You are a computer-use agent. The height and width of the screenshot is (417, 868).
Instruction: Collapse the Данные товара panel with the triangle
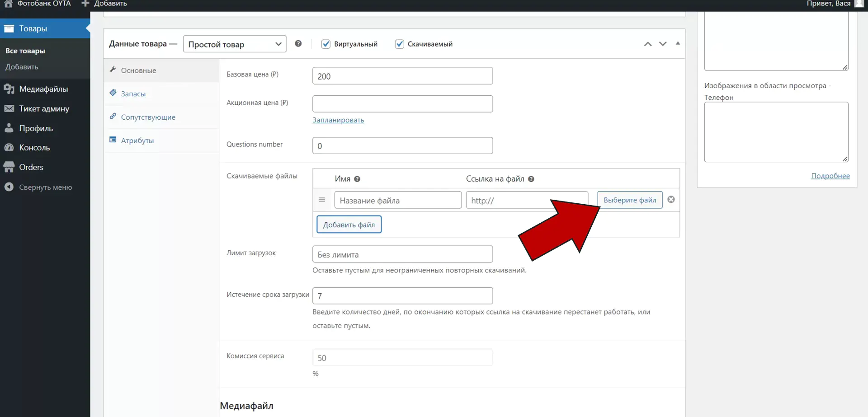coord(678,43)
